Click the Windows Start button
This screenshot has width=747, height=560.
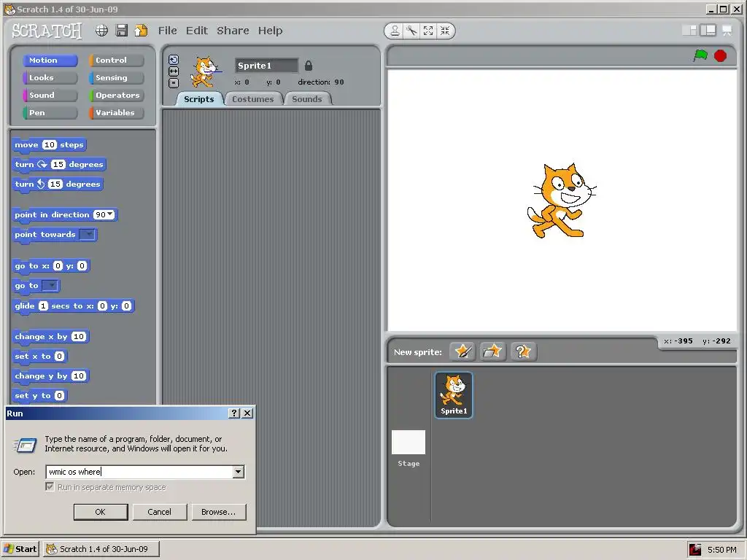coord(20,549)
